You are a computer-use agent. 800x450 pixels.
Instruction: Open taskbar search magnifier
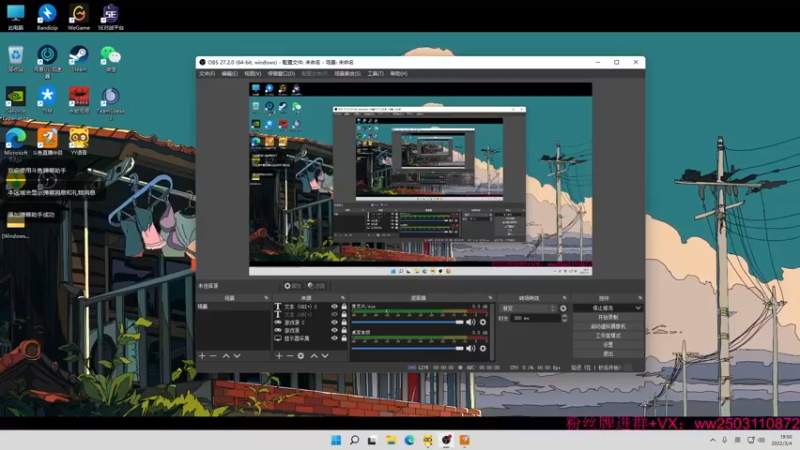coord(354,440)
